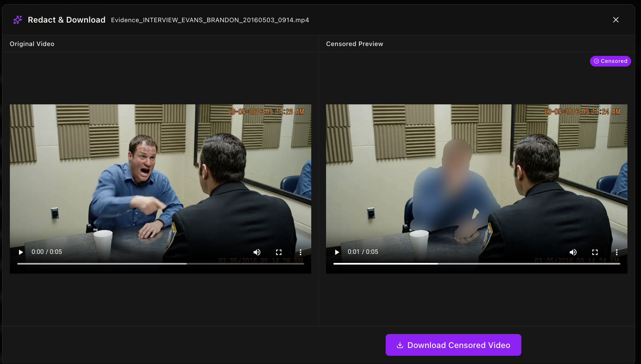Viewport: 641px width, 364px height.
Task: Mute the Original Video audio
Action: click(257, 252)
